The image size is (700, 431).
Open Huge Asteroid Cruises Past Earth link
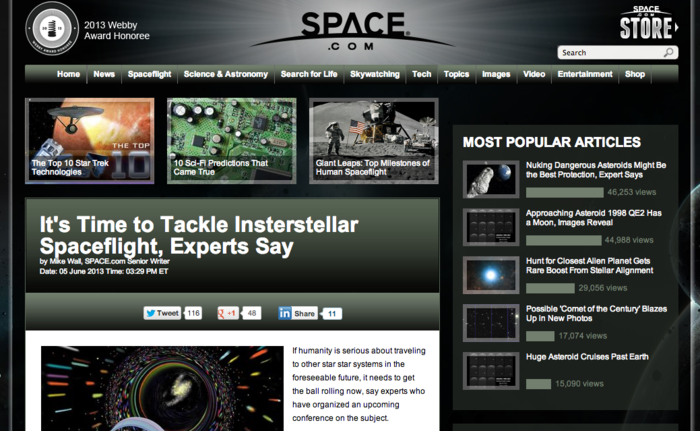[x=587, y=356]
